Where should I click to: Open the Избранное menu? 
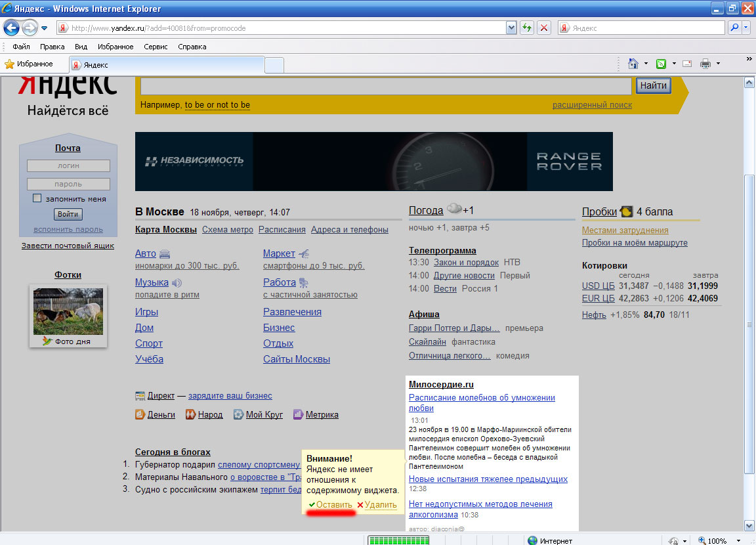[x=115, y=47]
